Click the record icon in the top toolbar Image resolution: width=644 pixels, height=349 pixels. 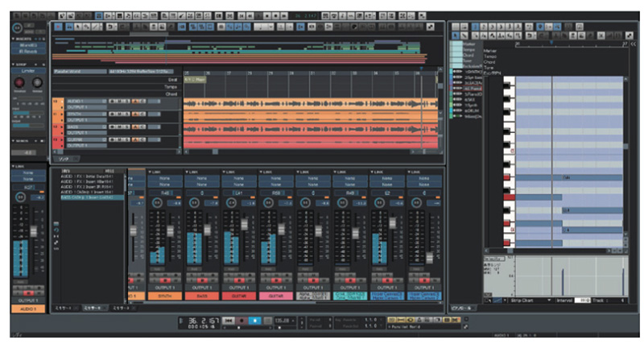275,15
